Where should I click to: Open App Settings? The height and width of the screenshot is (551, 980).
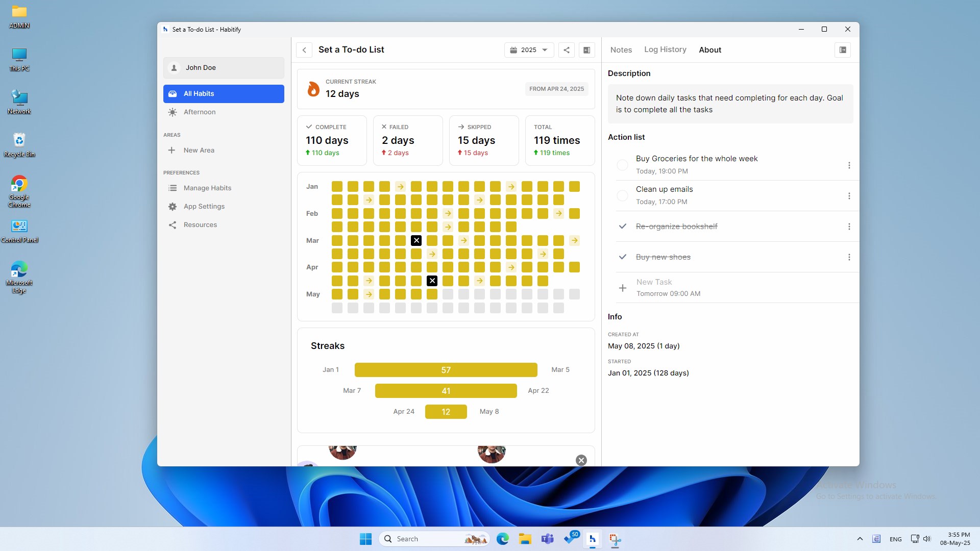224,207
